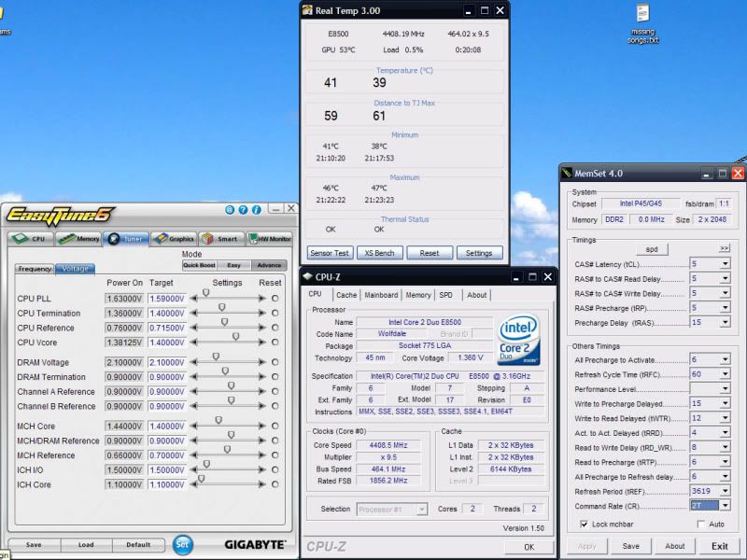The width and height of the screenshot is (747, 560).
Task: Click the increase arrow for Channel B Reference
Action: tap(262, 406)
